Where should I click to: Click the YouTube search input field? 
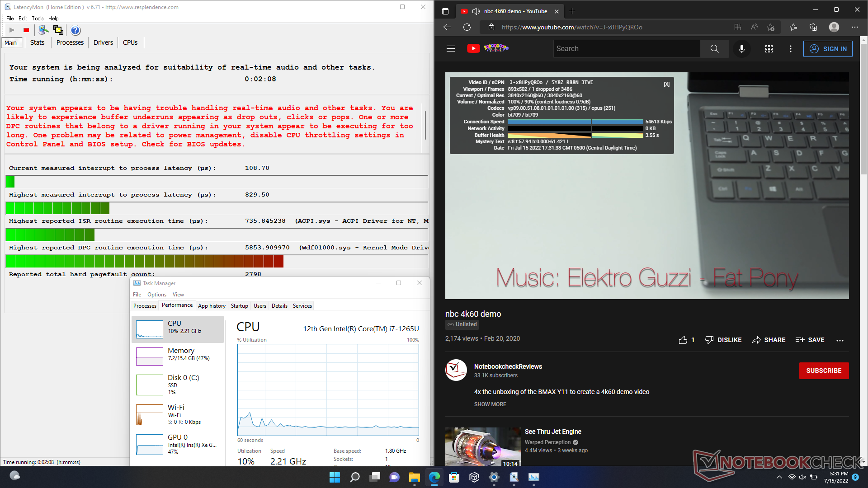coord(627,49)
